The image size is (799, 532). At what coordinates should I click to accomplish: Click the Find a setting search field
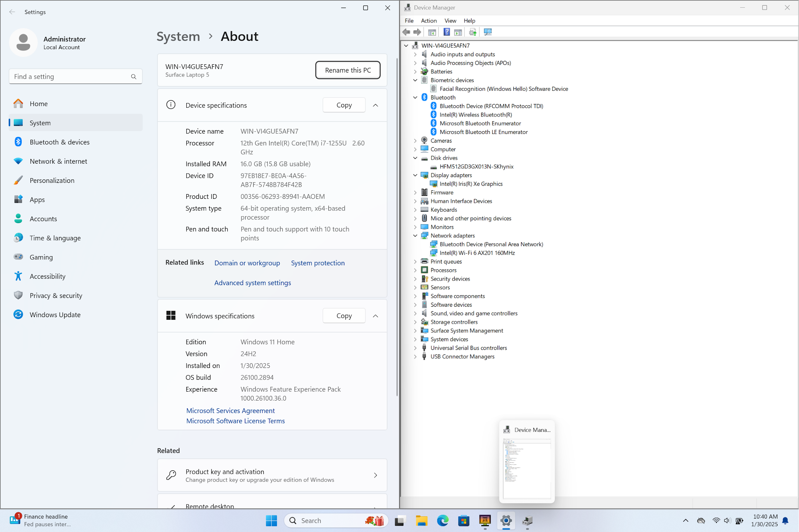76,77
